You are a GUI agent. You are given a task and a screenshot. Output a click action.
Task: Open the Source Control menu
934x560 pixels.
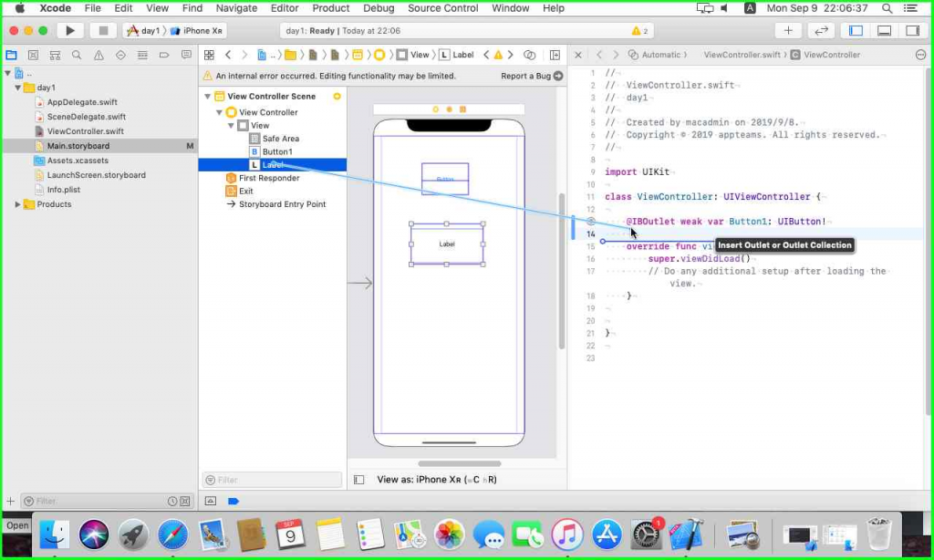click(x=442, y=8)
